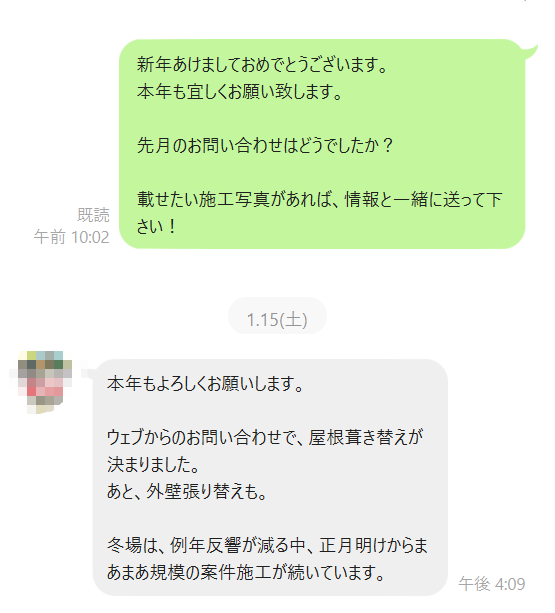The height and width of the screenshot is (613, 555).
Task: Select the question 先月のお問い合わせはどうでしたか？
Action: click(x=265, y=145)
